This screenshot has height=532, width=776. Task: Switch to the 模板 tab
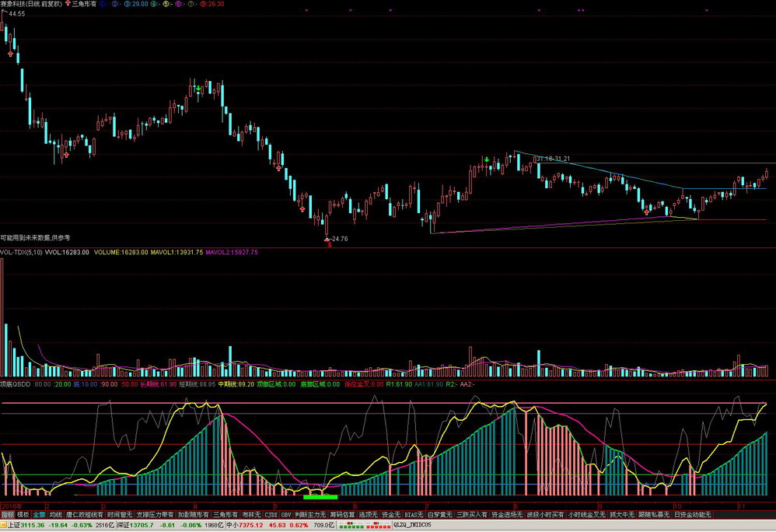tap(23, 515)
